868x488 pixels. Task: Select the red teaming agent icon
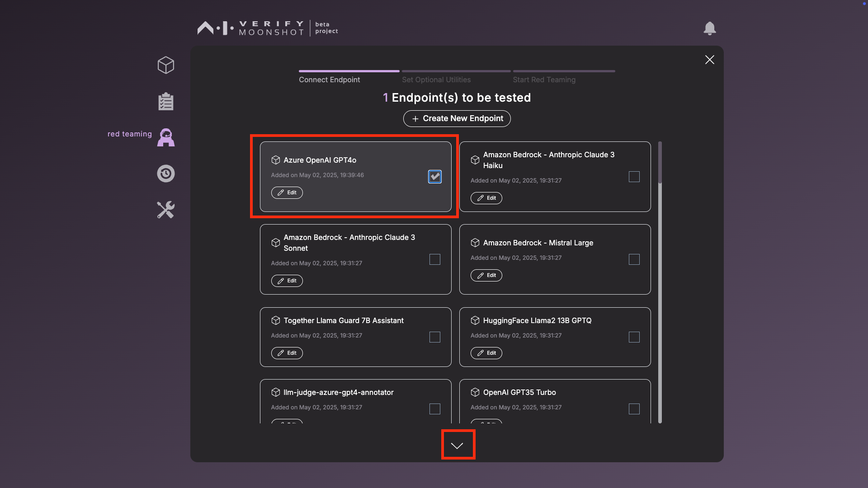point(166,137)
